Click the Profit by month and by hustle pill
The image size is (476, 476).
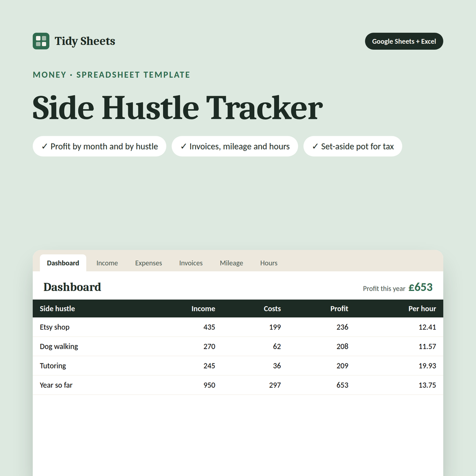click(x=99, y=146)
